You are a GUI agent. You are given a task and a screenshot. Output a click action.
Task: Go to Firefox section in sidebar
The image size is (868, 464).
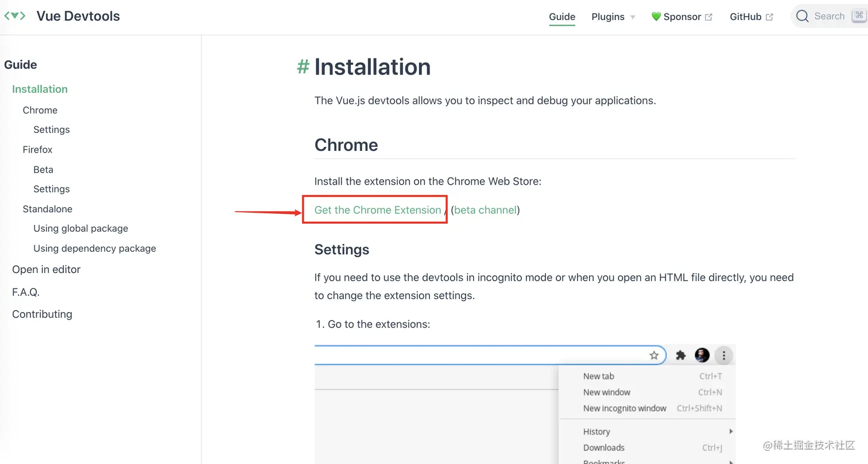tap(37, 150)
